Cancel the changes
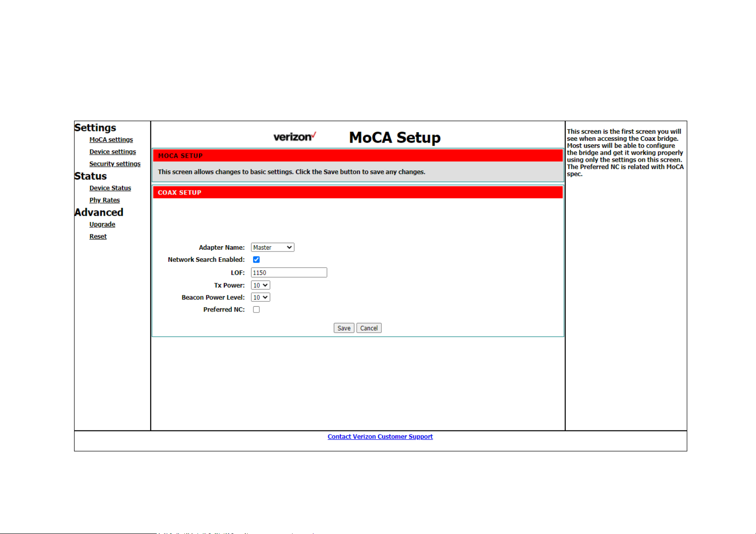756x534 pixels. 369,328
